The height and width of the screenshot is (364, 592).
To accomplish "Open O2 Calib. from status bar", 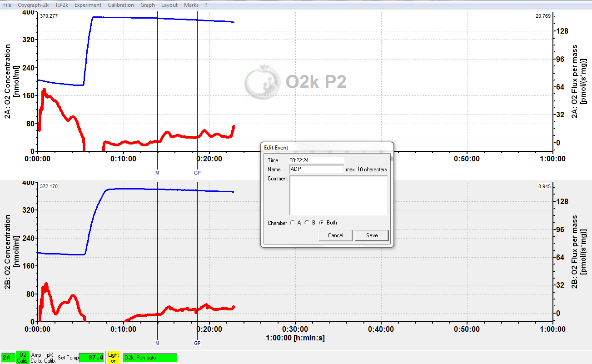I will [22, 358].
